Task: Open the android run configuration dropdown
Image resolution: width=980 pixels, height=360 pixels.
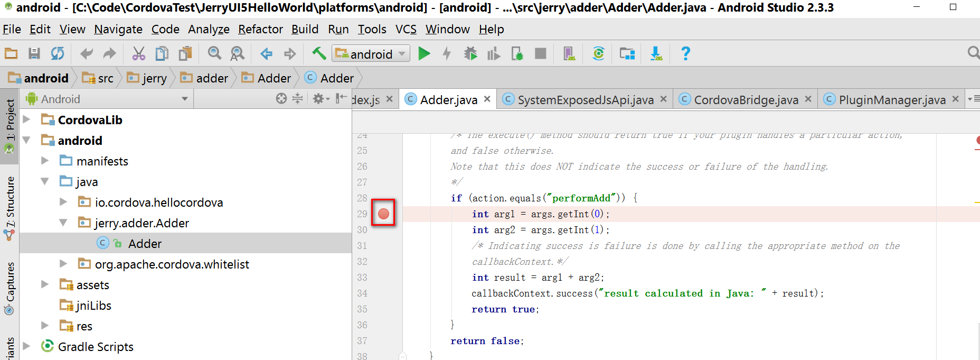Action: coord(371,53)
